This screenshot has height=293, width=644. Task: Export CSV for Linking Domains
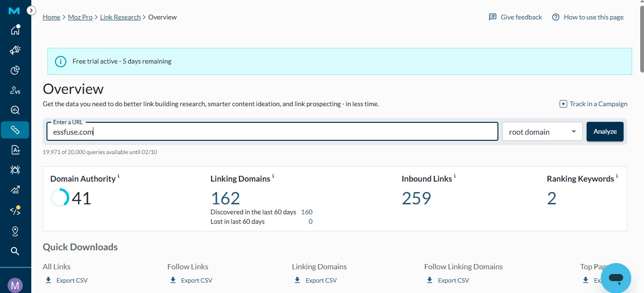[315, 280]
